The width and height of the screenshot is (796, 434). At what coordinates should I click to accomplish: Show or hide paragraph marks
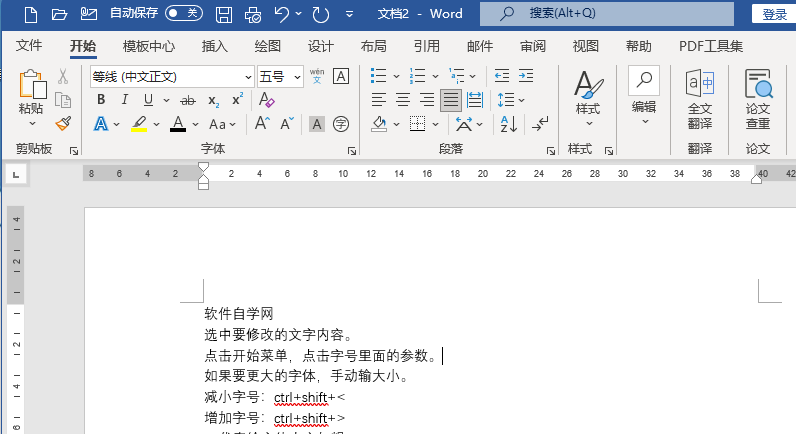point(540,124)
